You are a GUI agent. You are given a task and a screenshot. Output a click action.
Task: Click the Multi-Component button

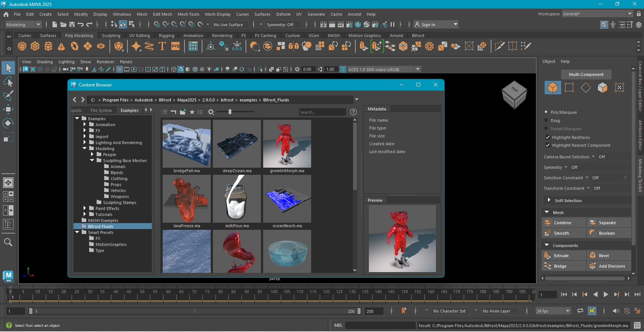click(x=586, y=74)
